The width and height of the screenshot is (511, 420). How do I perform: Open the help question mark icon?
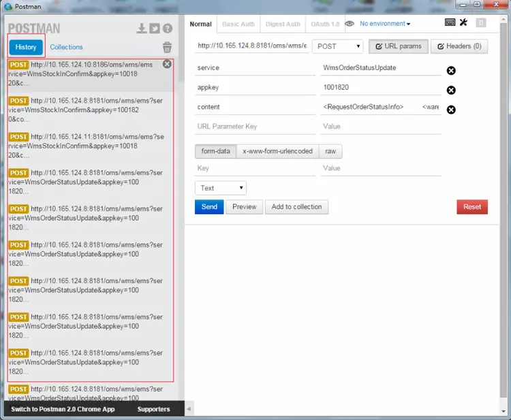[168, 29]
